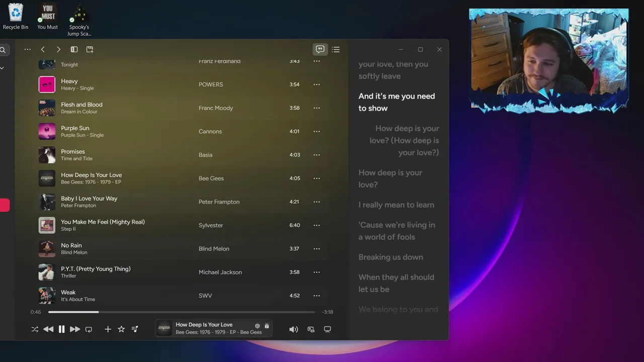644x362 pixels.
Task: Pause the current song
Action: 61,329
